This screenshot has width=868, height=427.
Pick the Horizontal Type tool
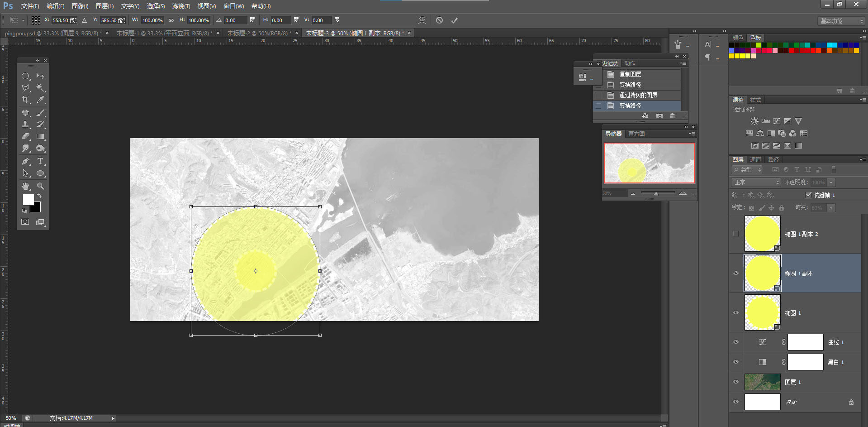[x=40, y=161]
